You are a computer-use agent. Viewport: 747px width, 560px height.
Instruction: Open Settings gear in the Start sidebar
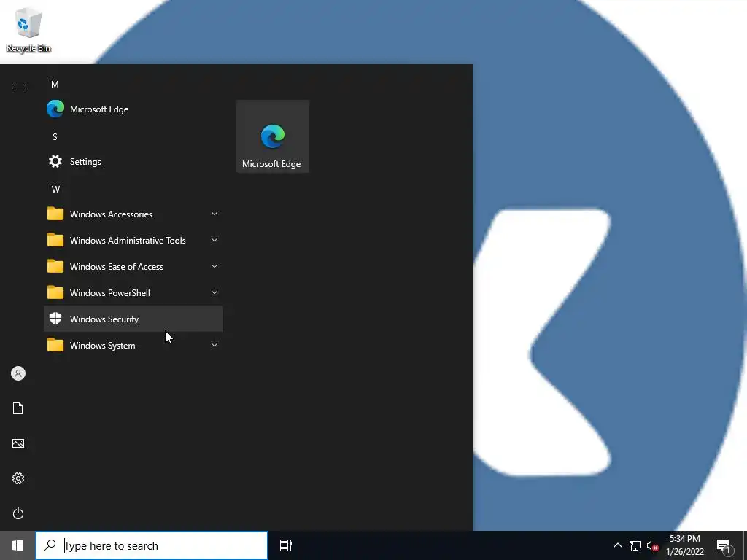[18, 478]
